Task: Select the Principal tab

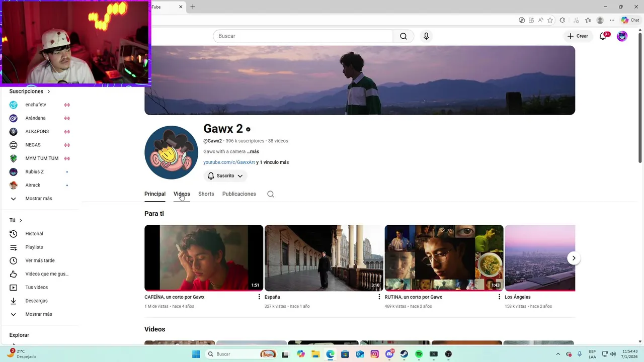Action: coord(155,194)
